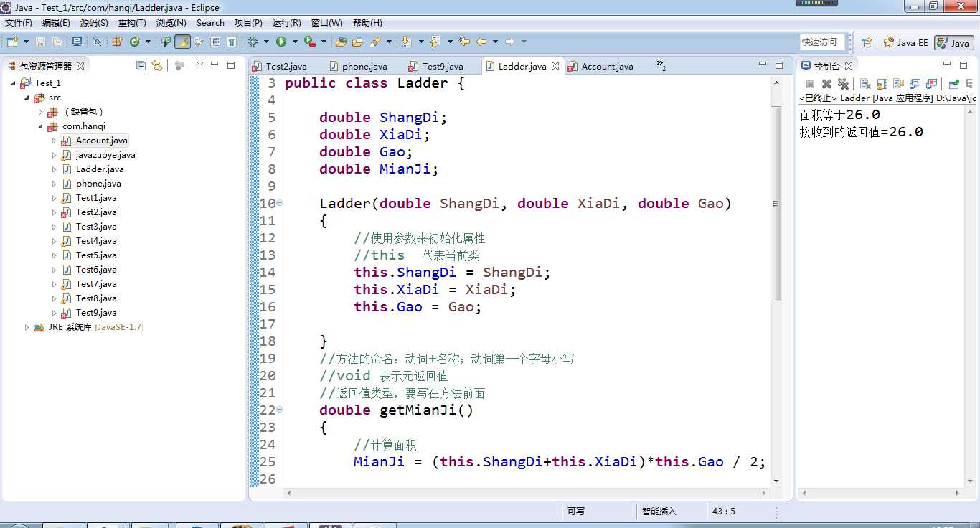
Task: Click the Back navigation arrow
Action: [x=481, y=42]
